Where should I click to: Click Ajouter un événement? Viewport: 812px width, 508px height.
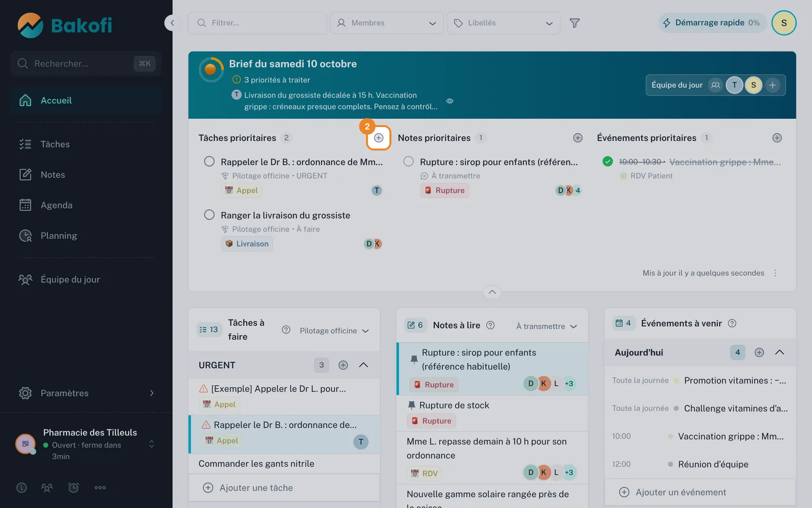pos(700,492)
